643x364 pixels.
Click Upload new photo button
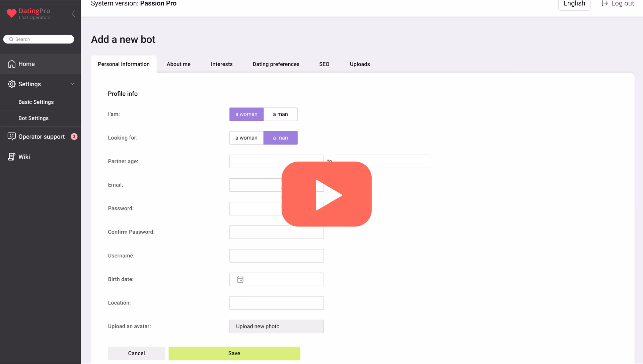pyautogui.click(x=276, y=327)
